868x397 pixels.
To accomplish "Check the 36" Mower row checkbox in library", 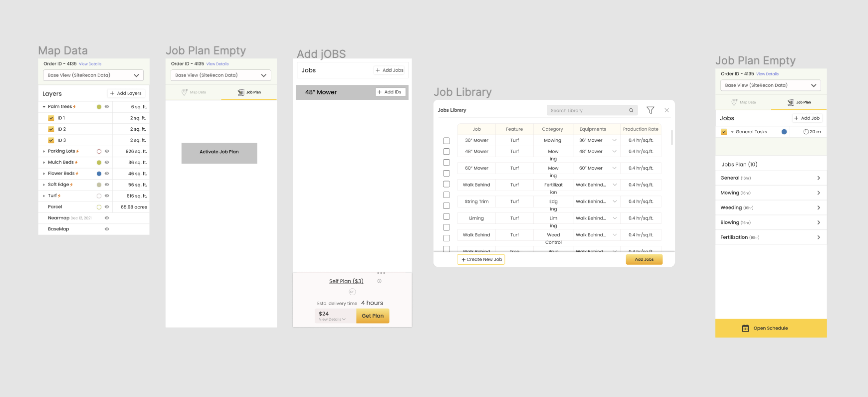I will pos(446,141).
